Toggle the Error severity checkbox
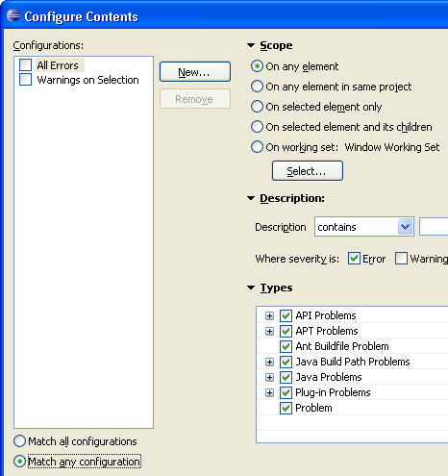Viewport: 448px width, 476px height. coord(354,259)
